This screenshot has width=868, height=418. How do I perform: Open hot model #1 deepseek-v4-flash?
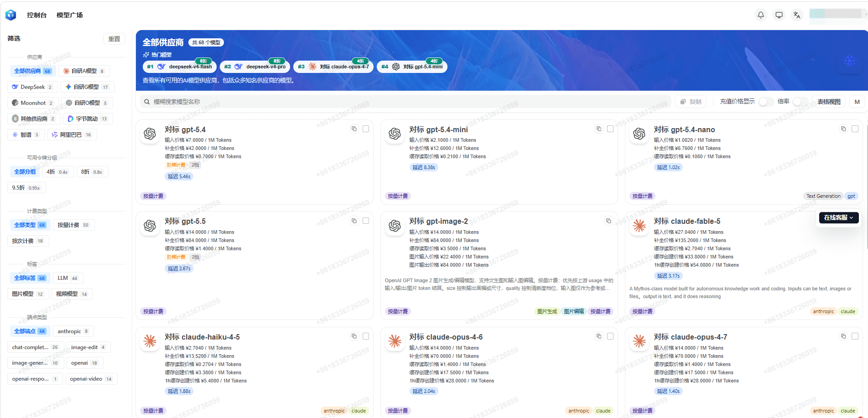(x=180, y=67)
